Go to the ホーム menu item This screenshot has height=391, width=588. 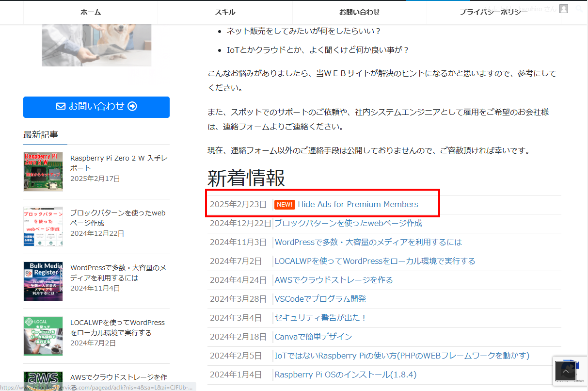point(91,12)
